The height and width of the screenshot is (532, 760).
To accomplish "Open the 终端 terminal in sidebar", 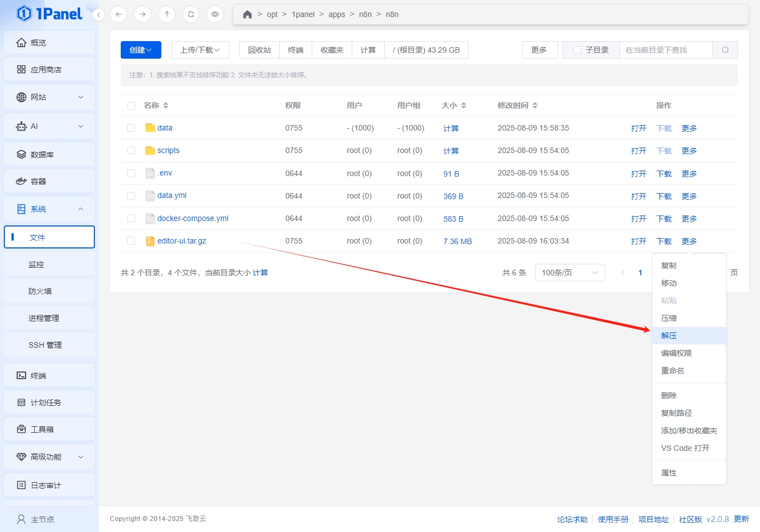I will [49, 376].
